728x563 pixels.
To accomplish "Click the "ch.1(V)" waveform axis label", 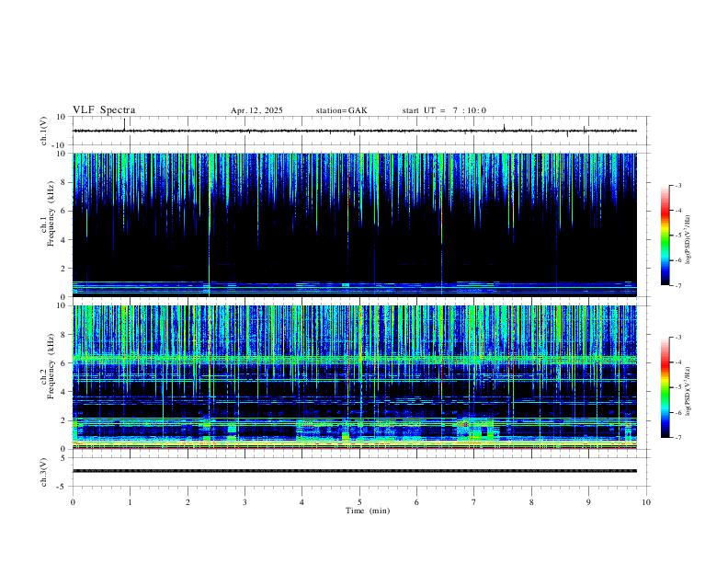I will pyautogui.click(x=44, y=131).
